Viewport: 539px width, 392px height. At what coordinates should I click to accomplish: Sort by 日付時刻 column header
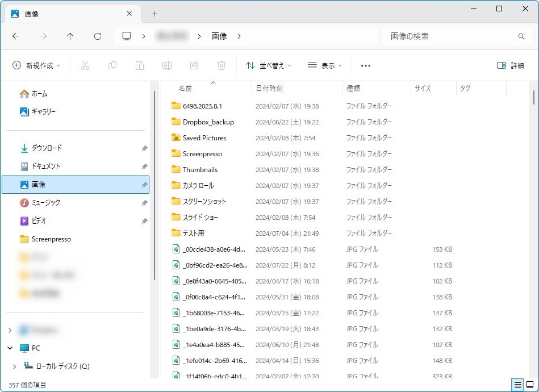(x=269, y=89)
